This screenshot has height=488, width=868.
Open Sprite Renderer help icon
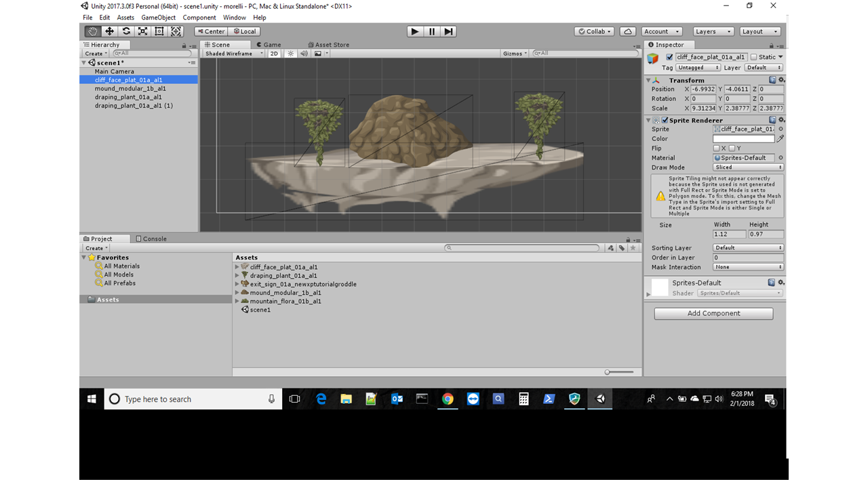(772, 120)
